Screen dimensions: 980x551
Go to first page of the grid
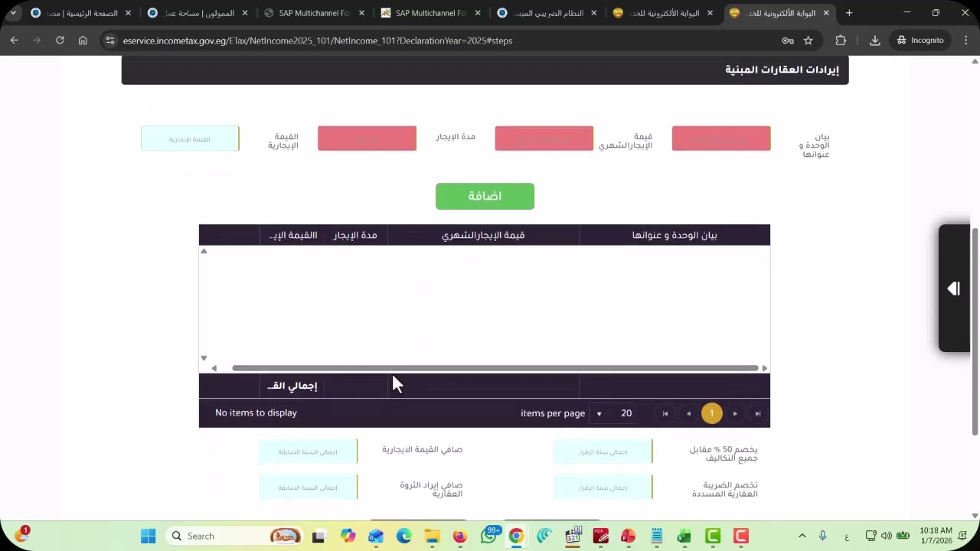(x=665, y=413)
